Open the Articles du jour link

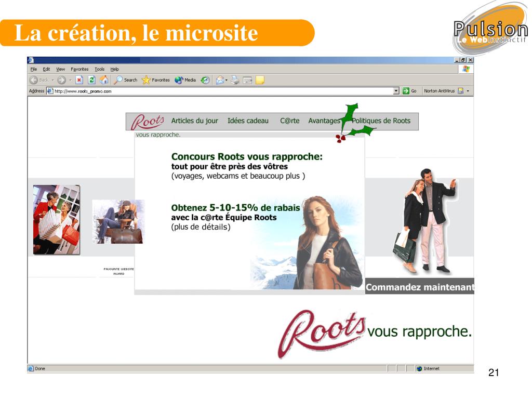194,121
